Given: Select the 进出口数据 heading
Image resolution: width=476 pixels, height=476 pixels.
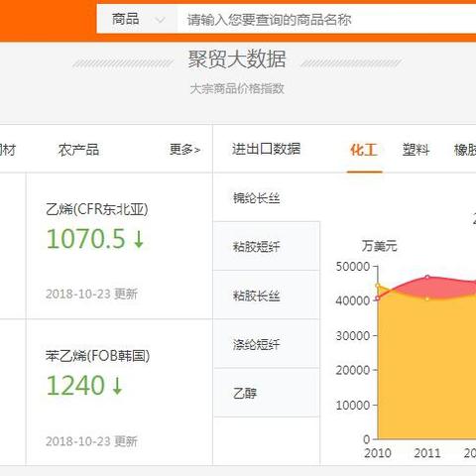Looking at the screenshot, I should (266, 149).
